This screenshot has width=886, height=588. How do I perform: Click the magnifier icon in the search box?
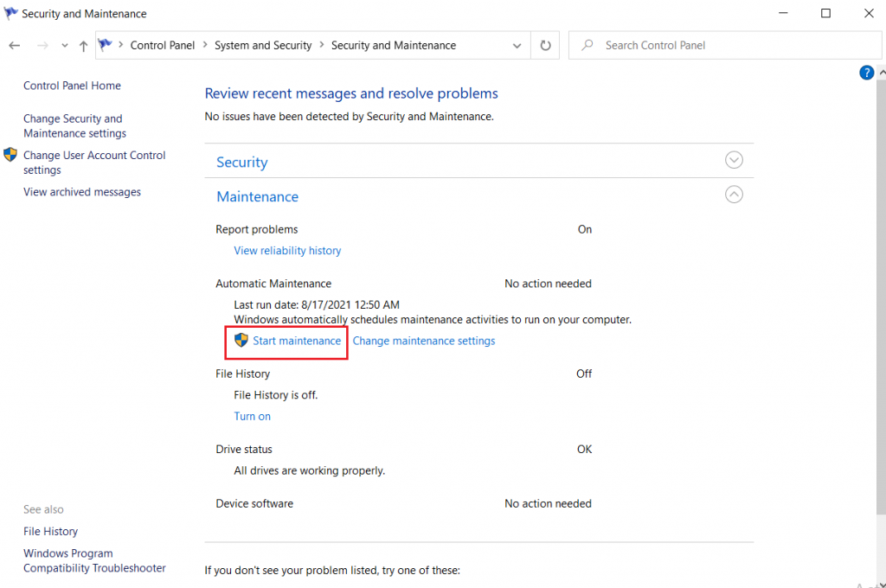587,45
